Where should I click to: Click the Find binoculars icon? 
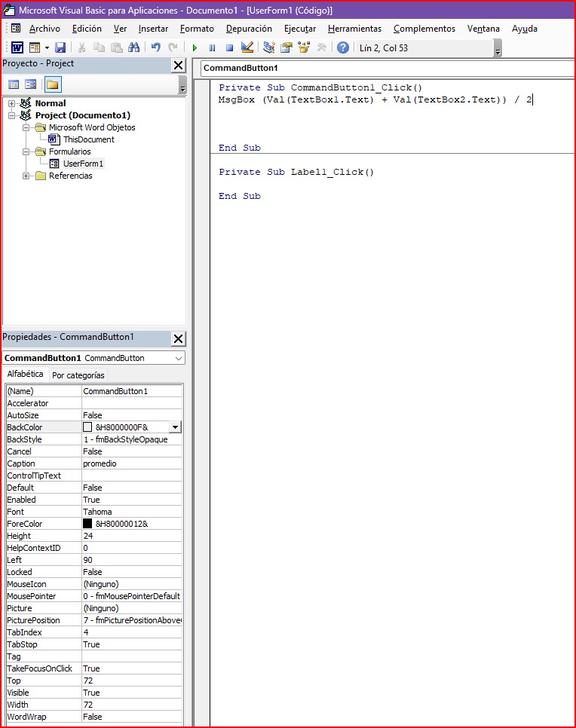[x=134, y=47]
